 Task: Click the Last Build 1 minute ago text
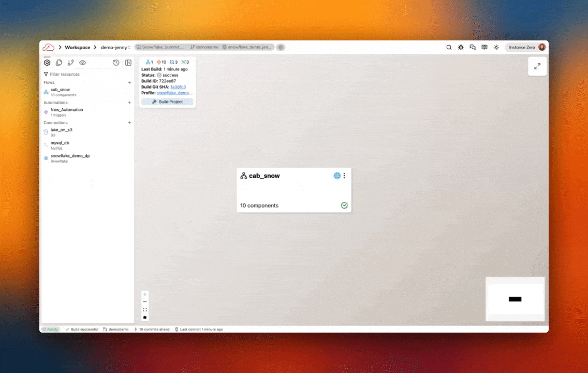coord(165,69)
